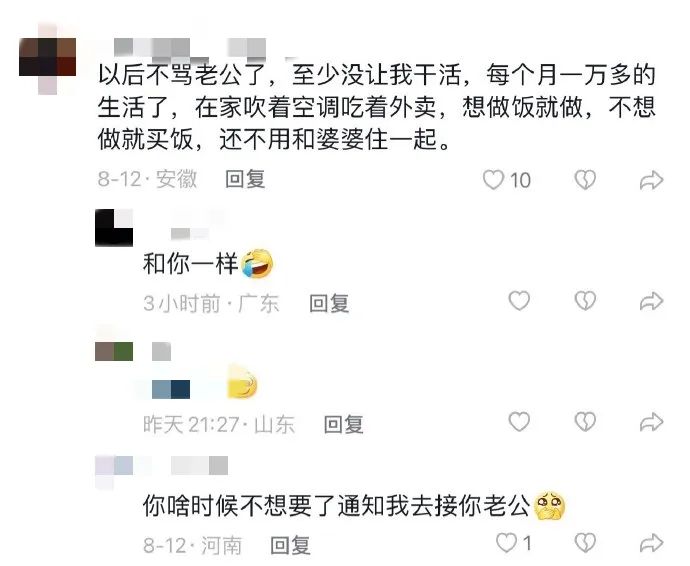Reply to the Anhui comment via 回复
Viewport: 690px width, 566px height.
245,179
